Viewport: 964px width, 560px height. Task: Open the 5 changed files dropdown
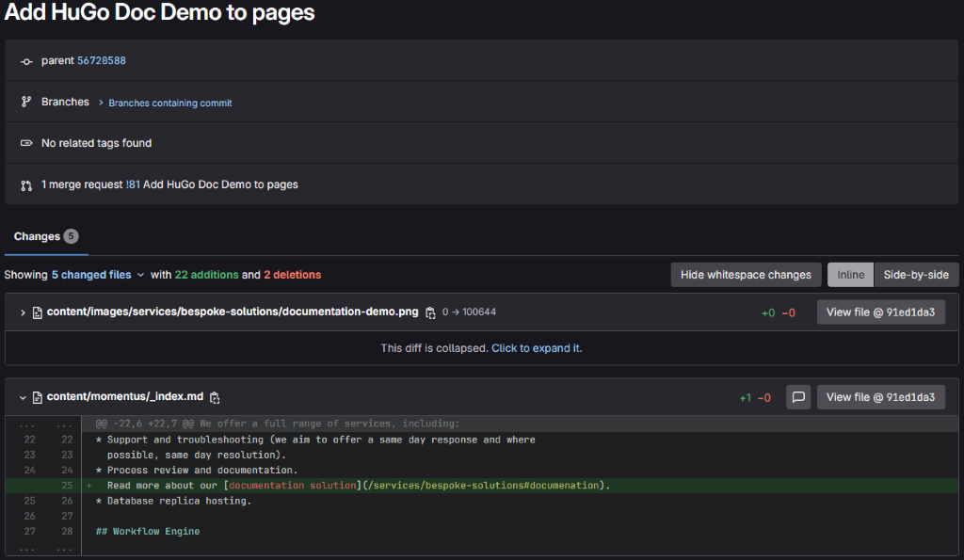click(98, 275)
